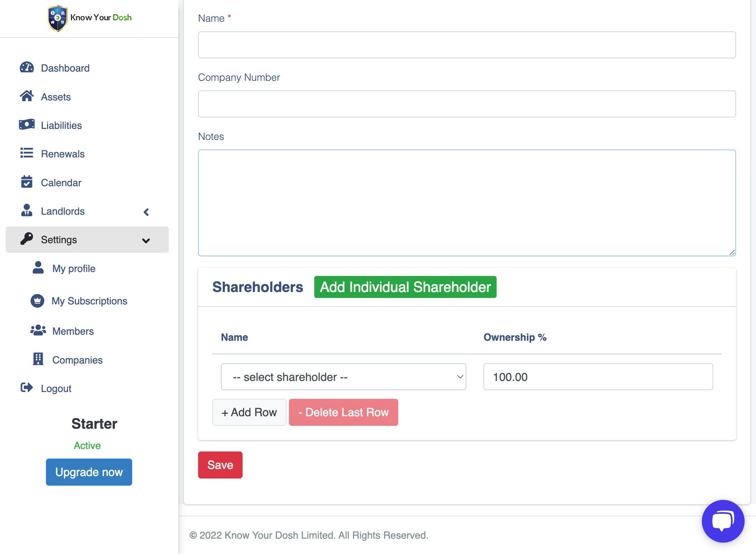
Task: Click Delete Last Row button
Action: point(343,412)
